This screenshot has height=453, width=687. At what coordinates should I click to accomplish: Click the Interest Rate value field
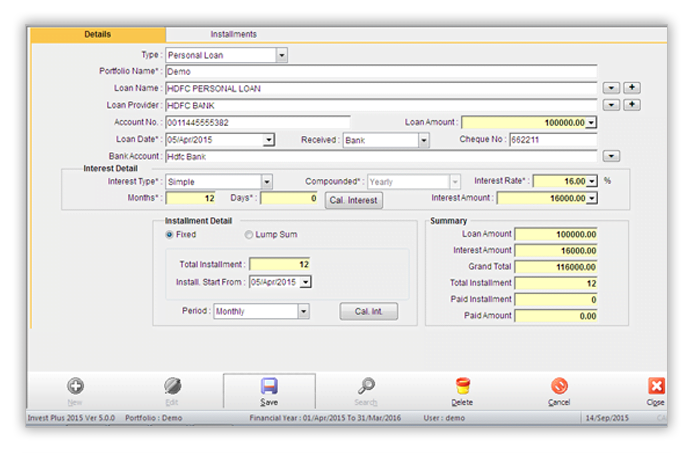pos(560,181)
